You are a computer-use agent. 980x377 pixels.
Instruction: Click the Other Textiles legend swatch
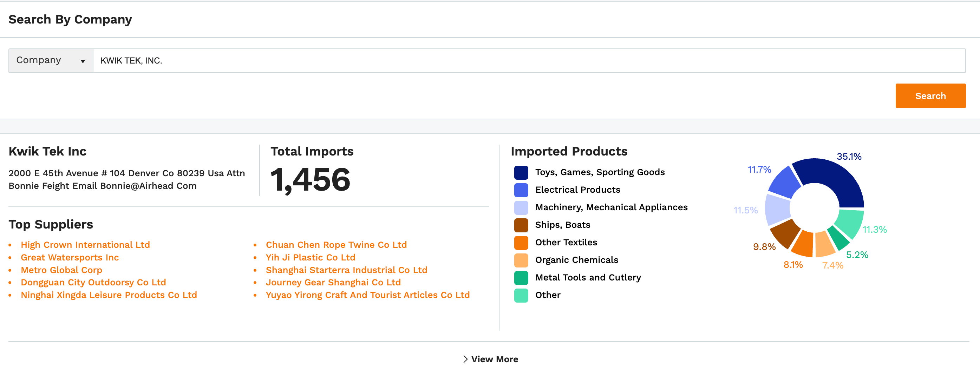pyautogui.click(x=521, y=243)
